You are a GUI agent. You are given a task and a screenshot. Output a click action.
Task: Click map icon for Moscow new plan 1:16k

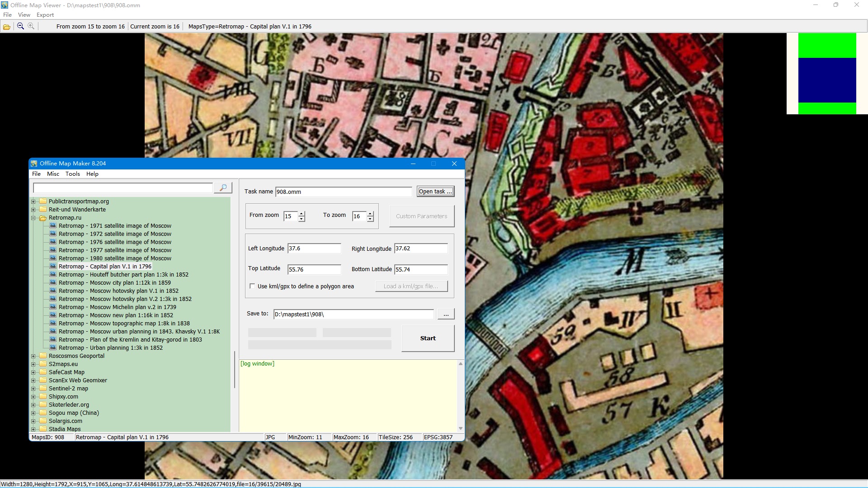(x=53, y=315)
